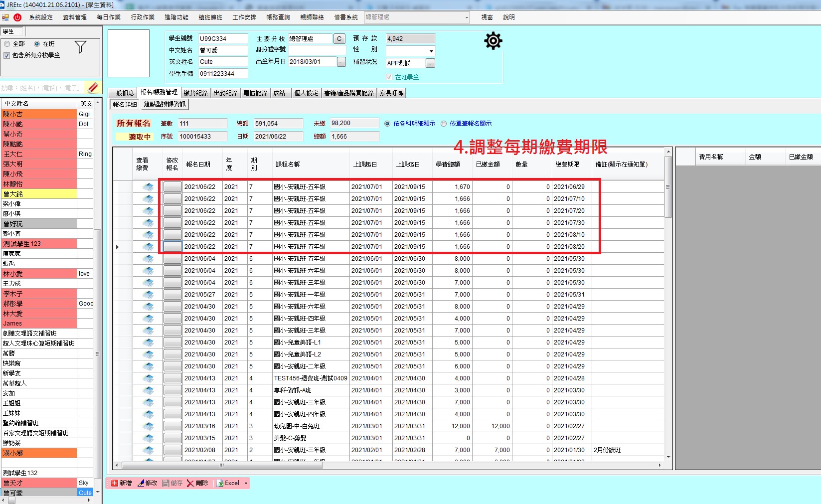Click the 新增 add button in bottom toolbar

(x=121, y=483)
